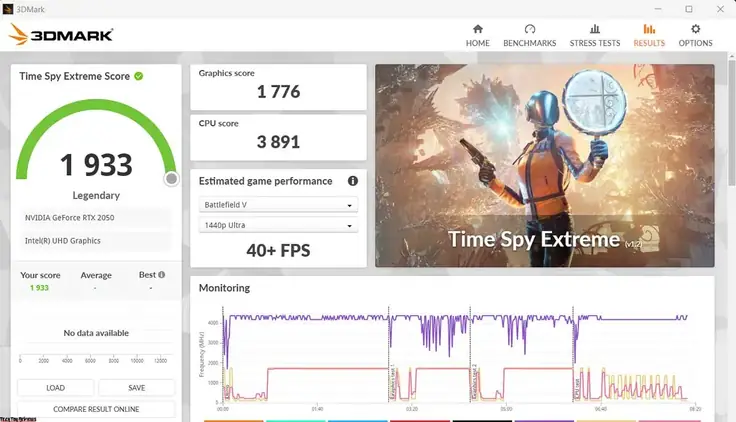This screenshot has height=422, width=736.
Task: Click the CPU test marker line
Action: pyautogui.click(x=573, y=354)
